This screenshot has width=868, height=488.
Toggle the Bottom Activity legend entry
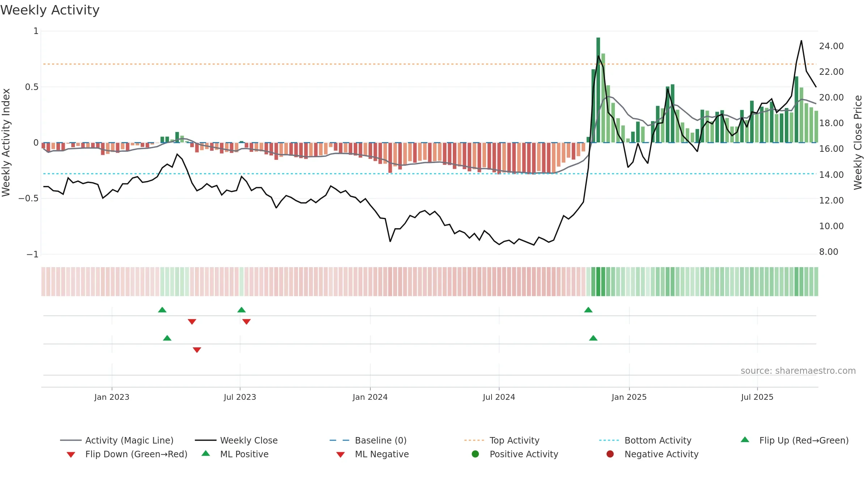(x=645, y=440)
